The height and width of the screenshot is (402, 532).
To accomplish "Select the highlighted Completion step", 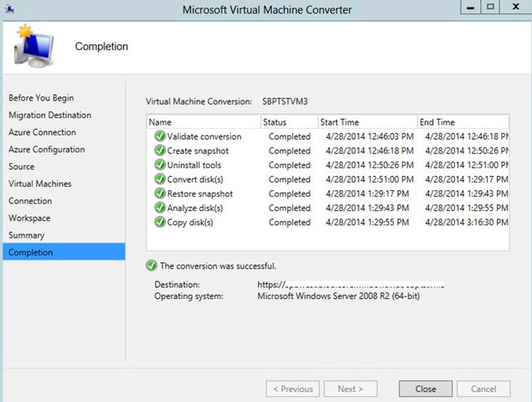I will point(65,252).
